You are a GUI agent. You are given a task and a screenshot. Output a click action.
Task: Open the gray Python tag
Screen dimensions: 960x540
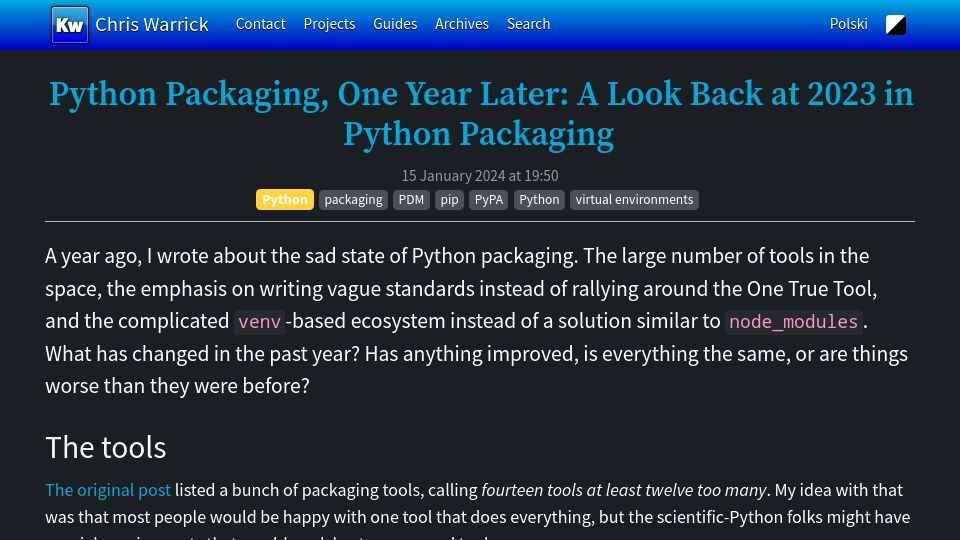click(539, 200)
